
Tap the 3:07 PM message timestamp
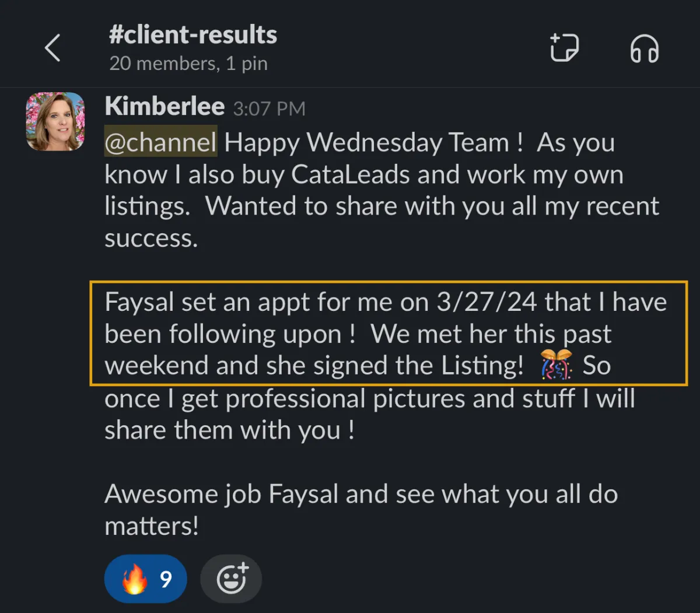tap(269, 109)
